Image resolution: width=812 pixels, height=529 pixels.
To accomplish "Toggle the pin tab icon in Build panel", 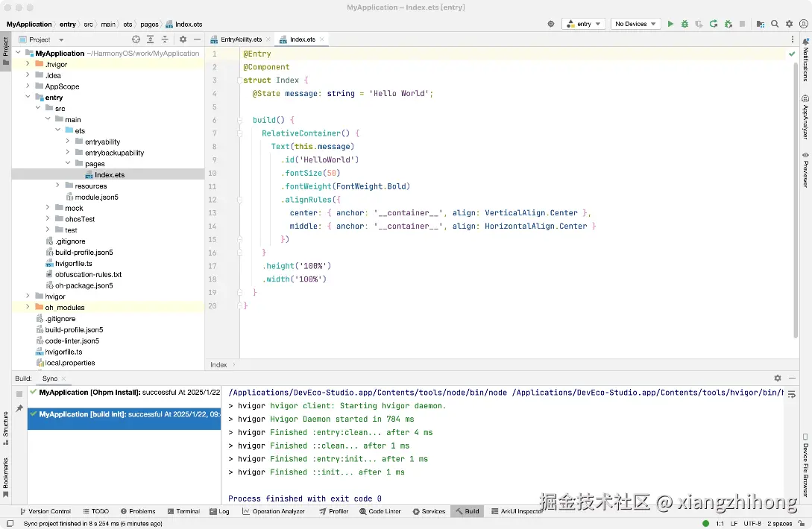I will pyautogui.click(x=19, y=408).
